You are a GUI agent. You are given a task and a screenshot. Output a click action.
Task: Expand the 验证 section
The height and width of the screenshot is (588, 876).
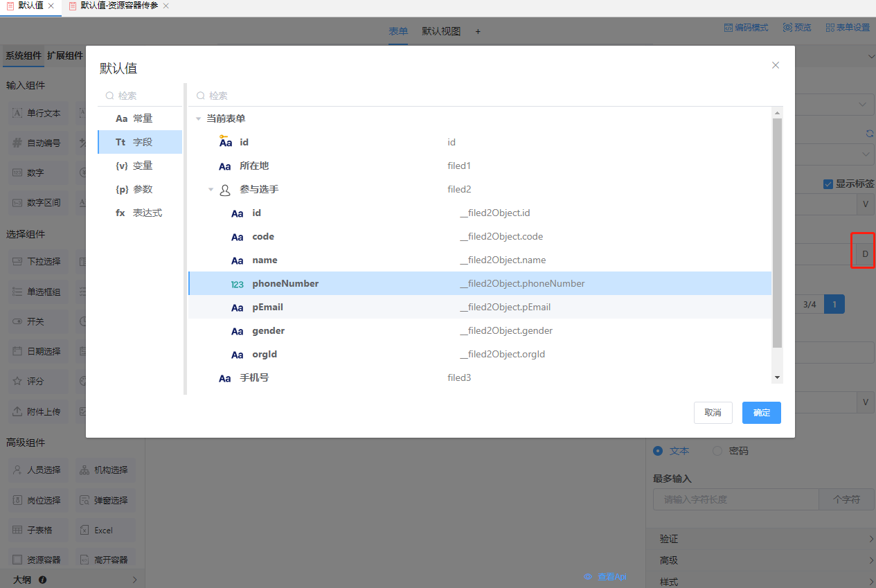point(760,539)
